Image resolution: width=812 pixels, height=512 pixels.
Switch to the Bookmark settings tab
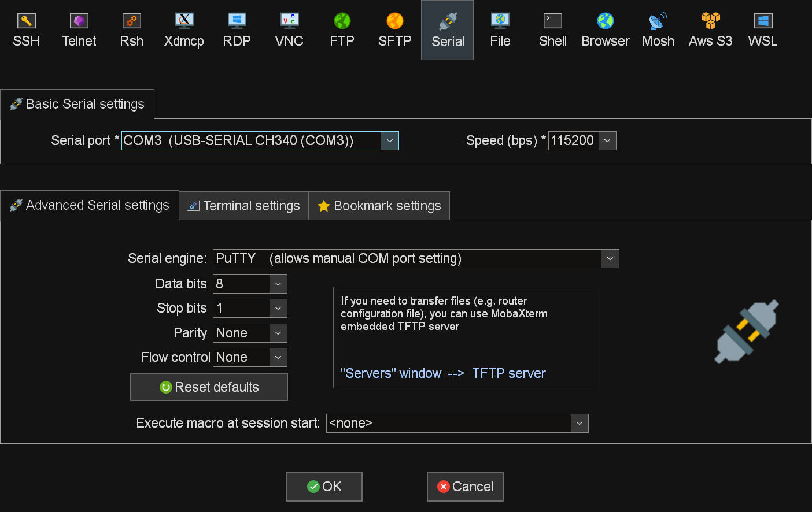(x=379, y=206)
